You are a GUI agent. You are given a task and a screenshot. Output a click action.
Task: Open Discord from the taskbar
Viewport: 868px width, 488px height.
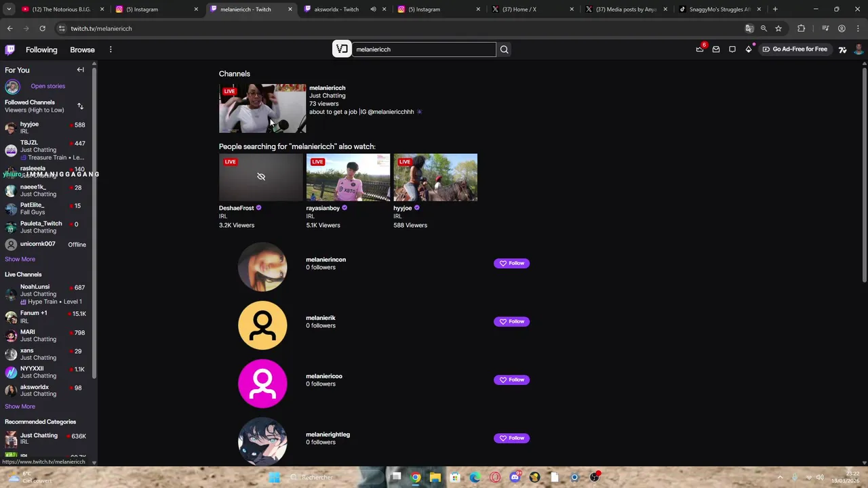(515, 477)
